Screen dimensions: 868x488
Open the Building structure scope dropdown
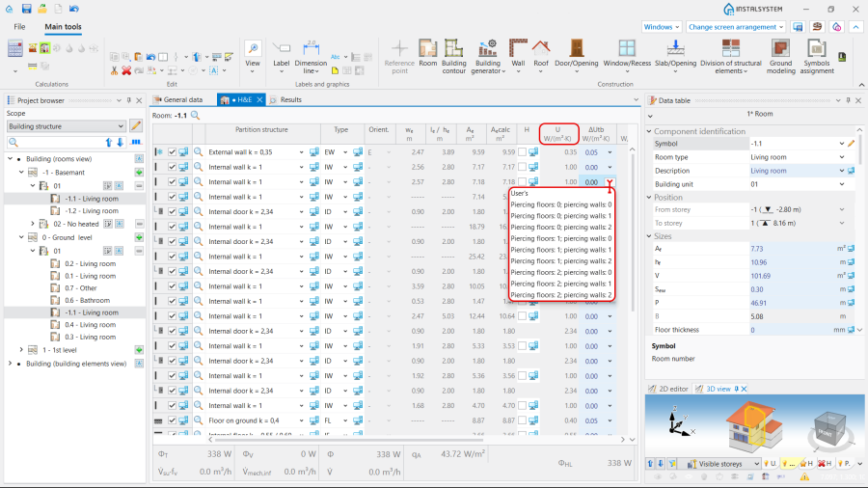coord(66,125)
